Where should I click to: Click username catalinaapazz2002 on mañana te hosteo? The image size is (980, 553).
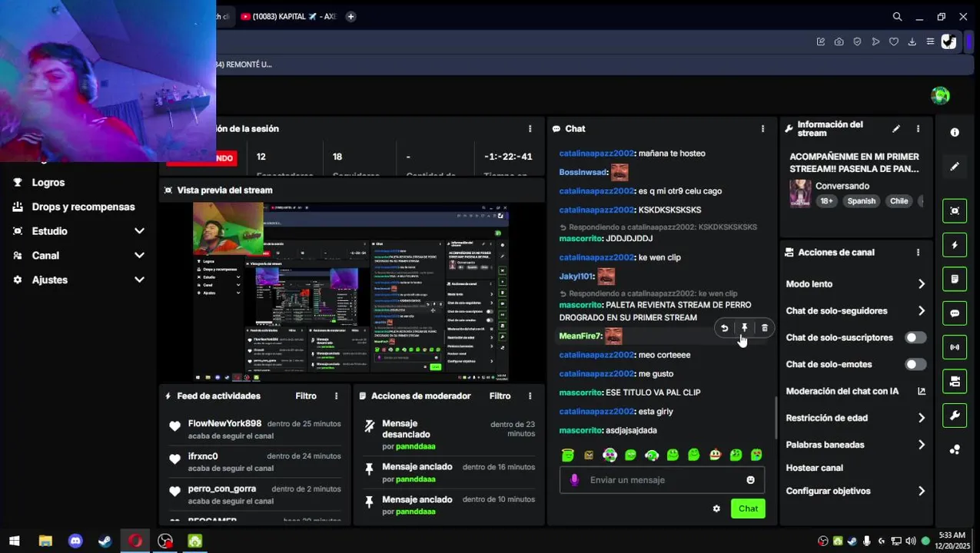coord(596,154)
